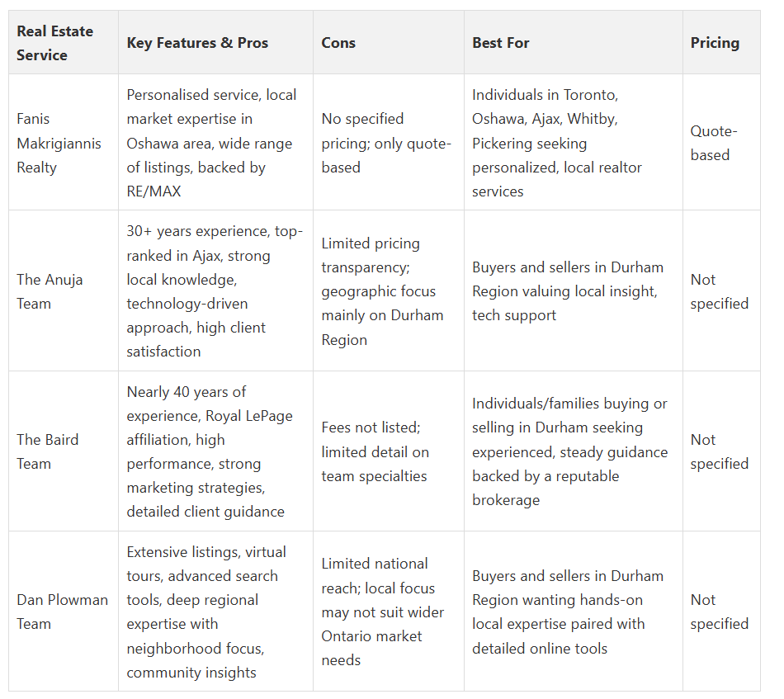The height and width of the screenshot is (699, 784).
Task: Click the Key Features & Pros header
Action: 197,43
